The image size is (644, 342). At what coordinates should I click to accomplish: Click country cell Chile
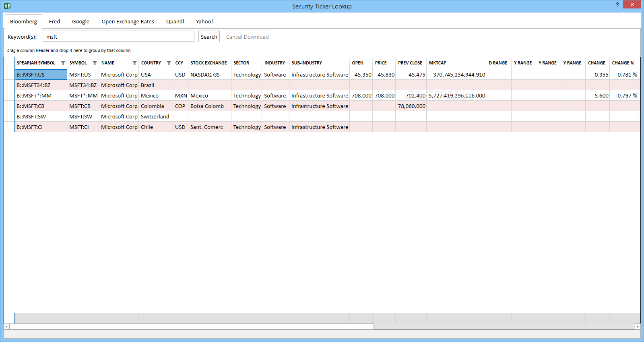(156, 127)
